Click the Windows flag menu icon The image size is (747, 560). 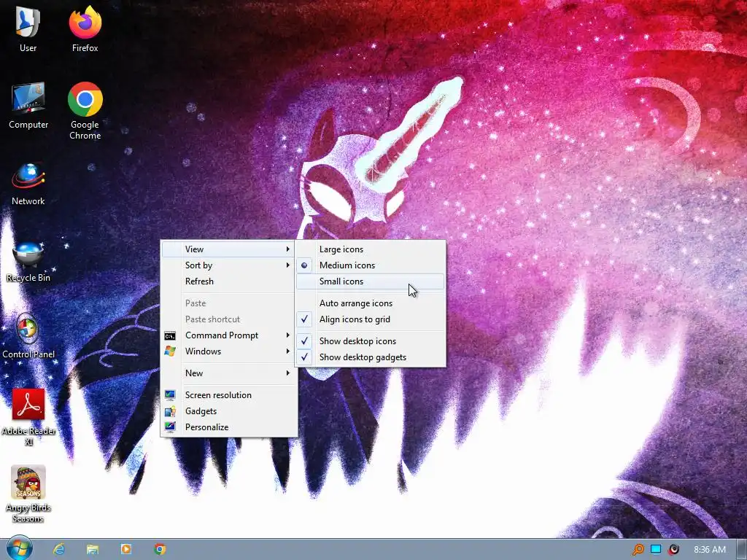click(169, 351)
